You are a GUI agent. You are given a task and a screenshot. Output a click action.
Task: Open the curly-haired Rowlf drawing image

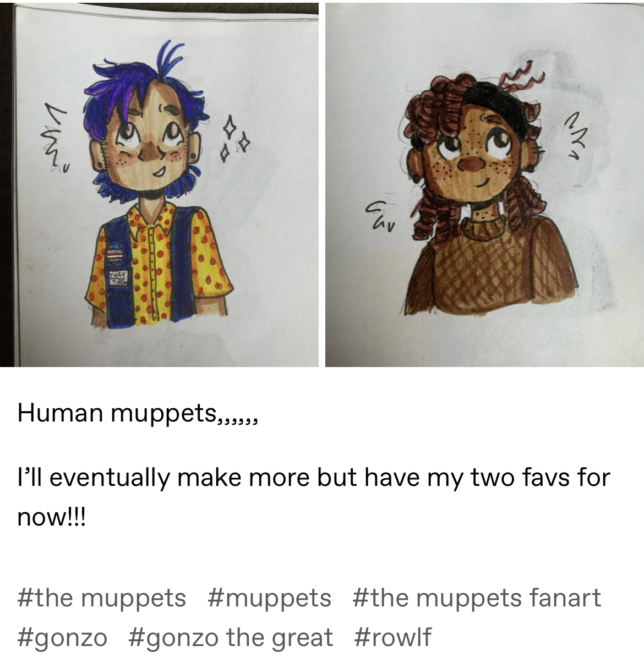484,184
